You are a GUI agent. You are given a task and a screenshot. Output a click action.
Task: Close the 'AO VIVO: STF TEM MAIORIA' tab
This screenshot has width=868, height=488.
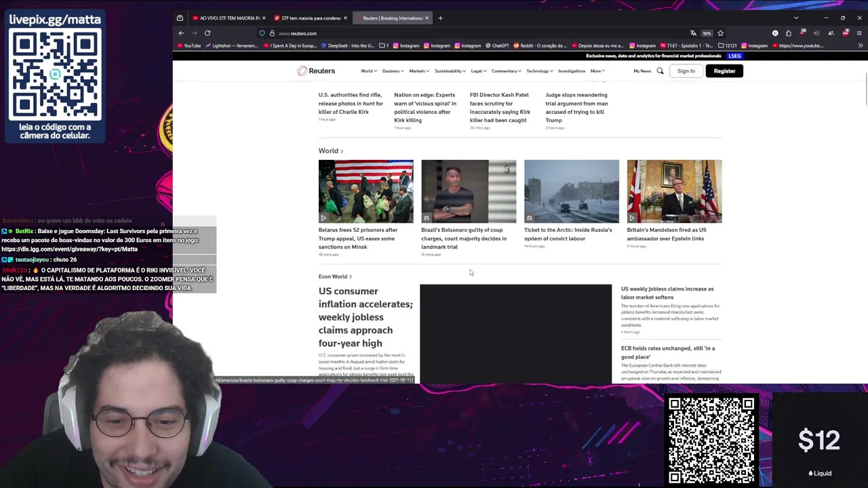pos(264,18)
